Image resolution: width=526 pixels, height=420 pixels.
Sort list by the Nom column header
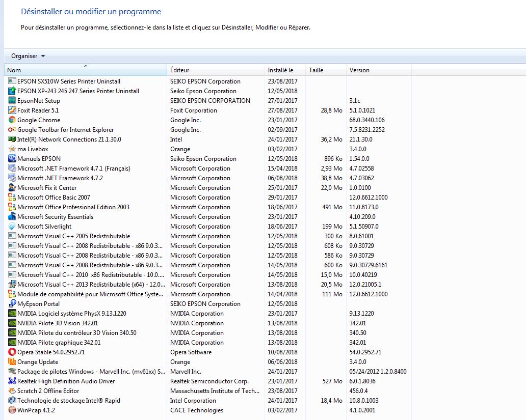pyautogui.click(x=85, y=70)
